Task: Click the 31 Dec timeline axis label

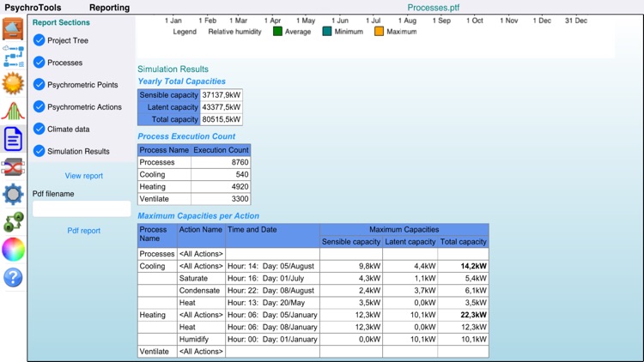Action: (x=576, y=21)
